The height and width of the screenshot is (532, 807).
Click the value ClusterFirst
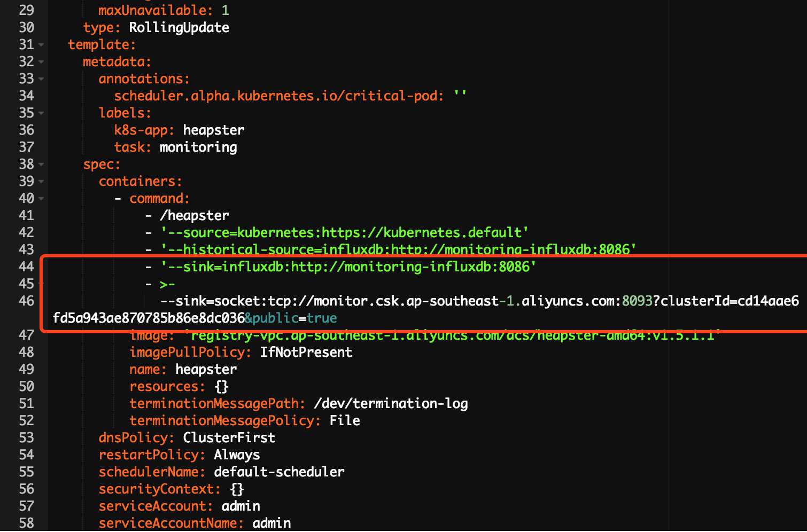pos(229,438)
